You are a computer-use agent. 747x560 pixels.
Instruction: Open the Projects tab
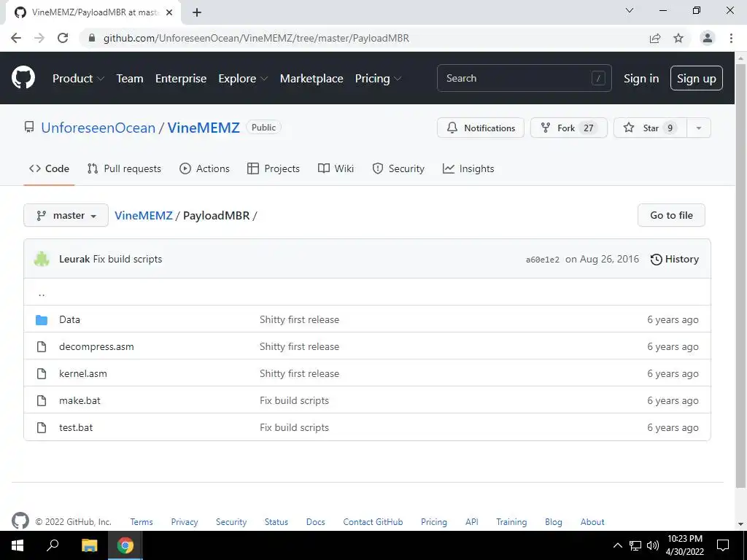click(x=274, y=168)
